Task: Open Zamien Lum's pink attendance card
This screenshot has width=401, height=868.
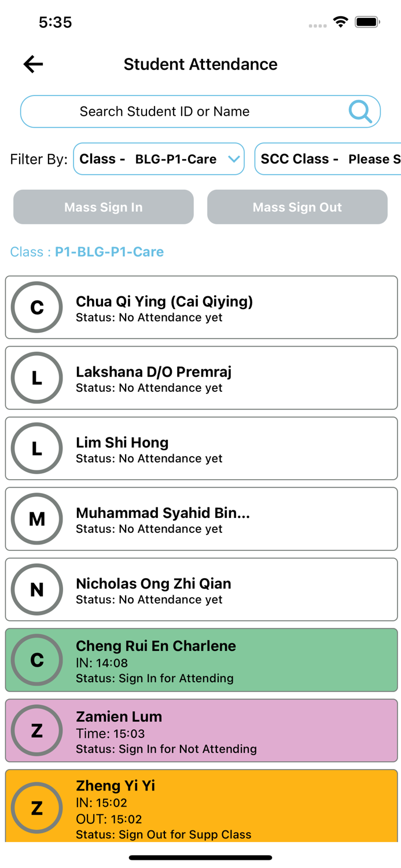Action: click(231, 730)
